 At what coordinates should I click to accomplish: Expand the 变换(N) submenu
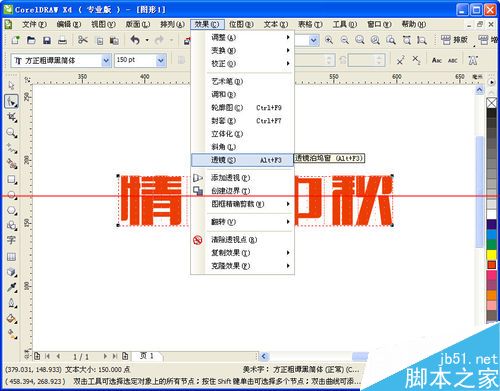pyautogui.click(x=242, y=51)
